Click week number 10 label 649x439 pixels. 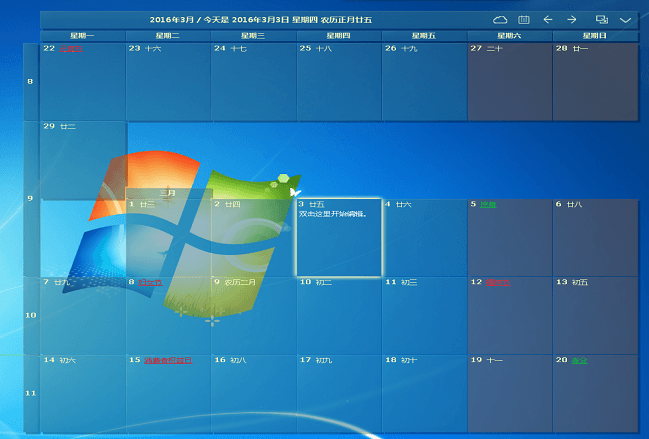[31, 315]
